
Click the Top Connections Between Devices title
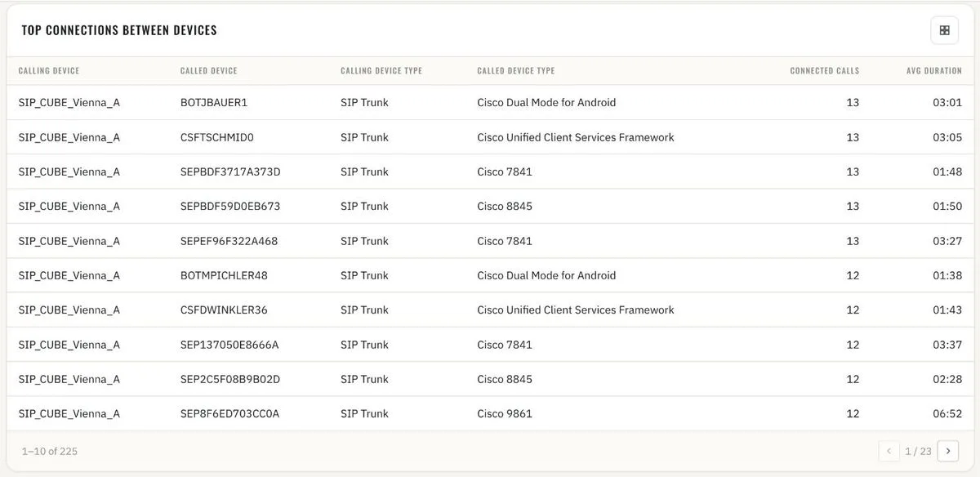pyautogui.click(x=119, y=30)
